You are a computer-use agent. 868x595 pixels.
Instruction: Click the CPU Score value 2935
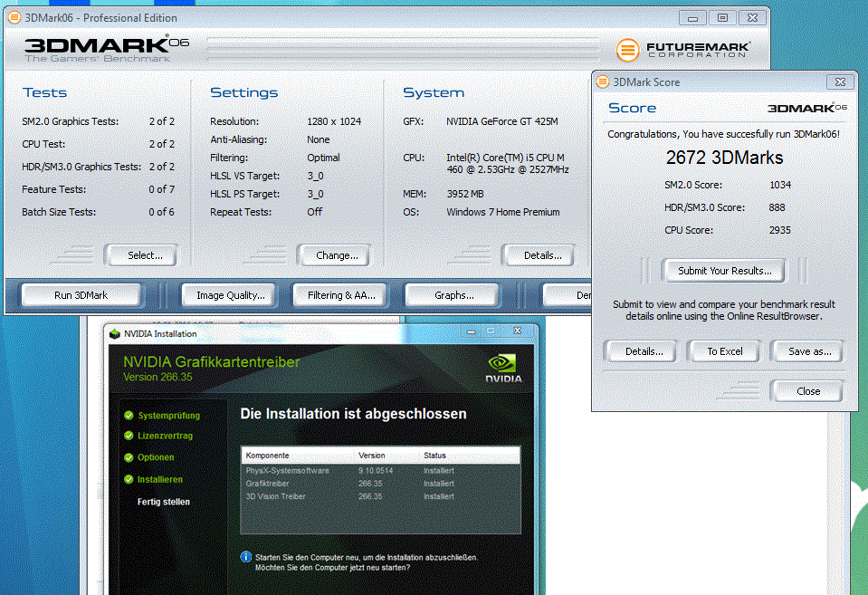(779, 230)
